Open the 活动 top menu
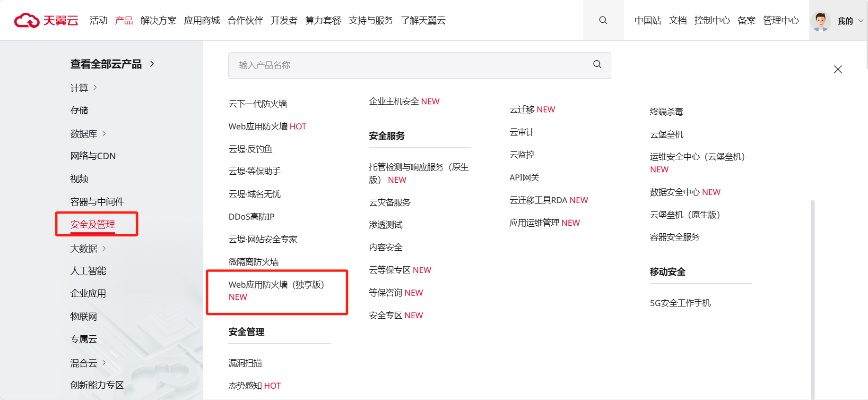The image size is (868, 400). (99, 20)
